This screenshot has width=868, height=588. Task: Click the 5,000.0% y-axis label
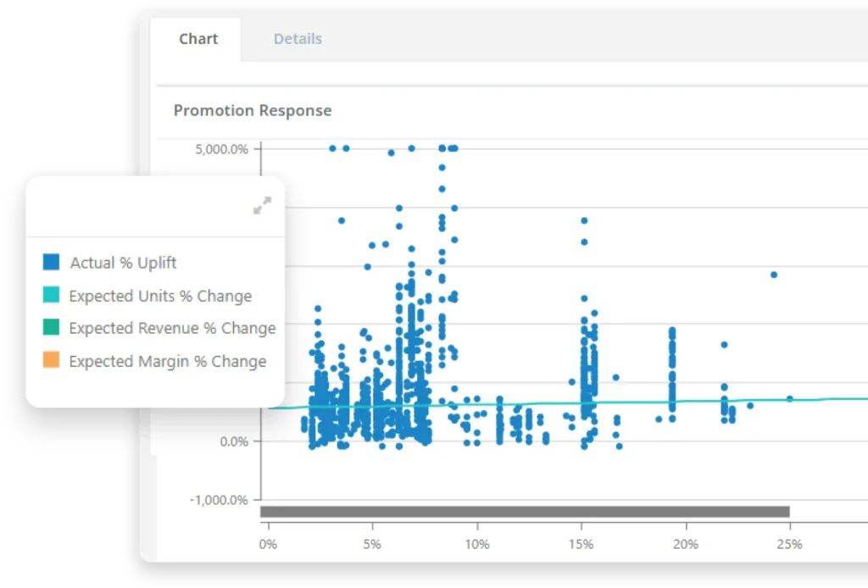tap(221, 149)
